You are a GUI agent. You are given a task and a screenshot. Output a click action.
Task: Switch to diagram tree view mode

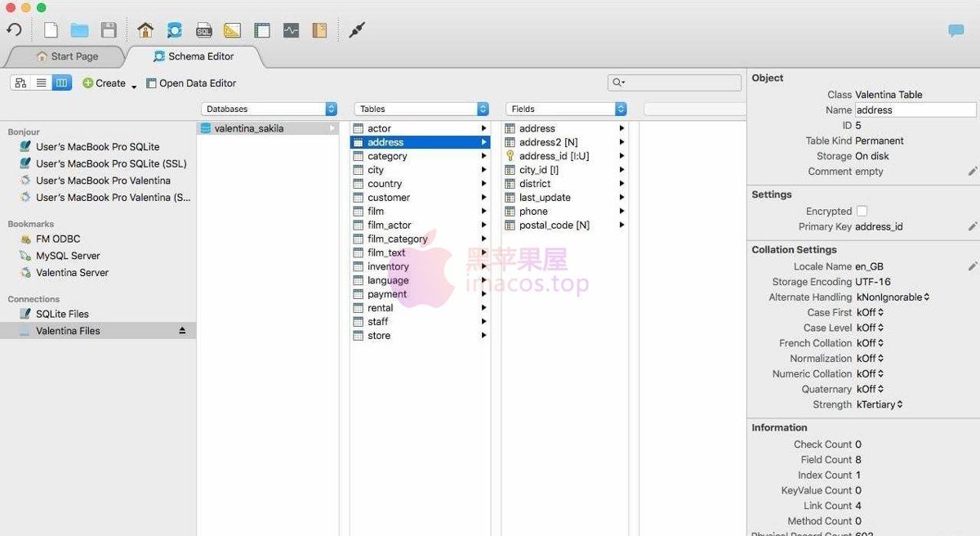tap(20, 83)
